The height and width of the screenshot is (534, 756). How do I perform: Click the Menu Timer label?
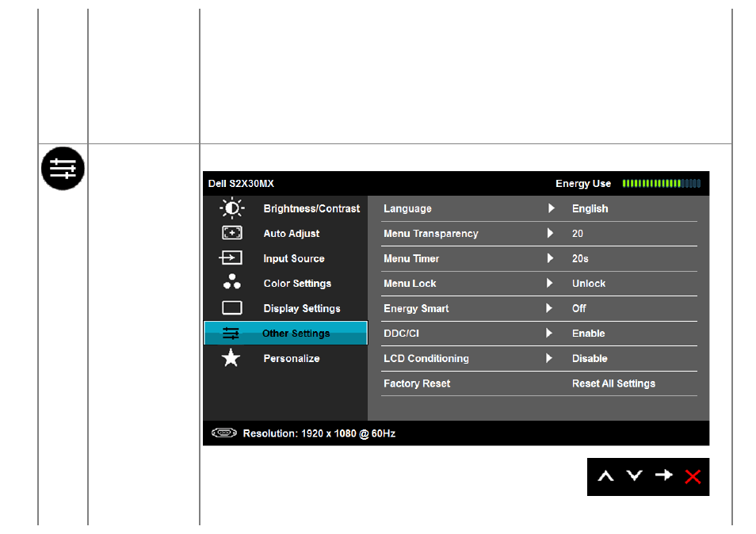click(411, 259)
